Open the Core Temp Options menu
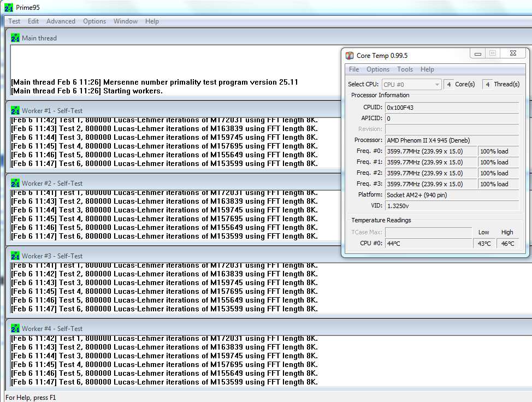 pyautogui.click(x=378, y=69)
